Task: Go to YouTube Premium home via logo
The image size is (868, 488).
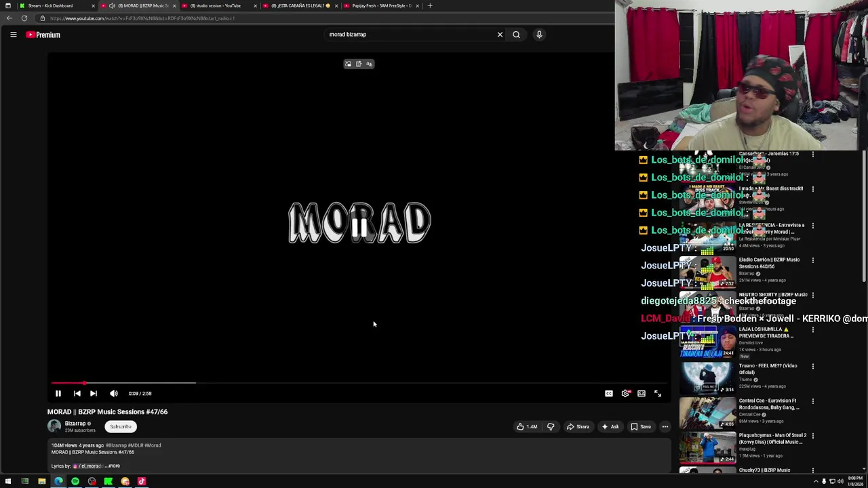Action: tap(43, 35)
